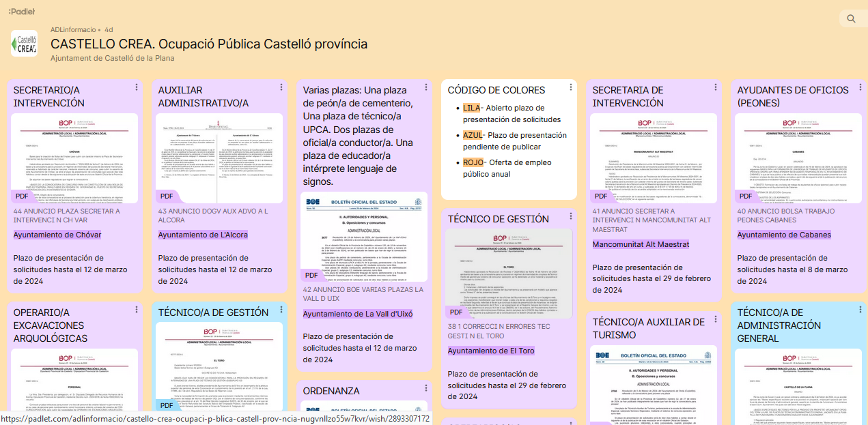This screenshot has width=868, height=425.
Task: Open more options on TÉCNICO/A DE GESTIÓN card
Action: coord(281,310)
